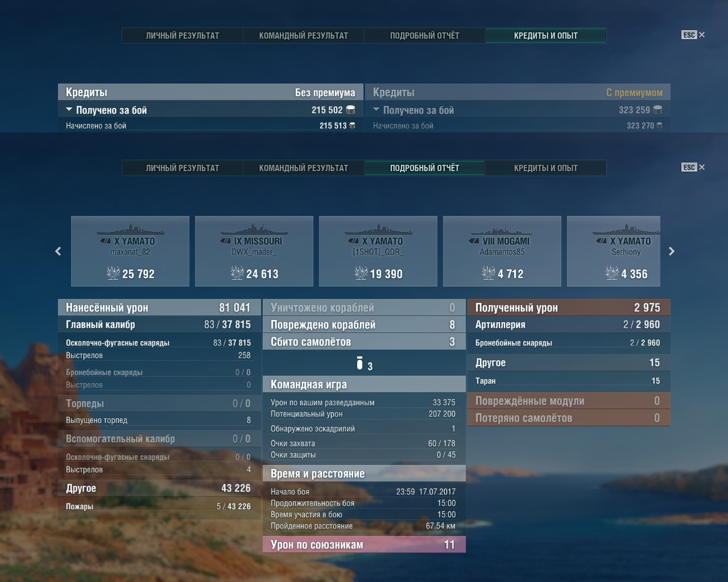Click Пожары 5 / 43 226 row
728x582 pixels.
pos(158,506)
